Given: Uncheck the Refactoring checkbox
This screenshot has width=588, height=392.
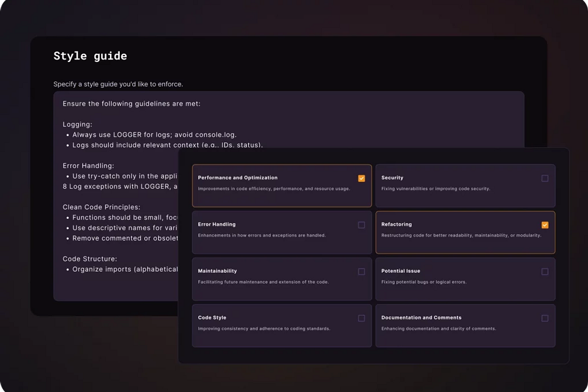Looking at the screenshot, I should coord(544,225).
